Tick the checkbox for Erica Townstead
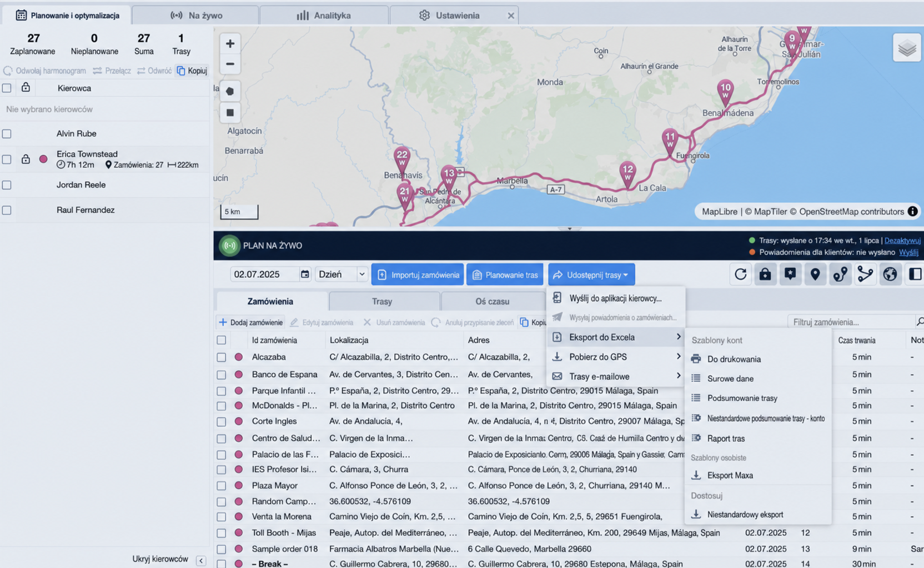 point(7,160)
